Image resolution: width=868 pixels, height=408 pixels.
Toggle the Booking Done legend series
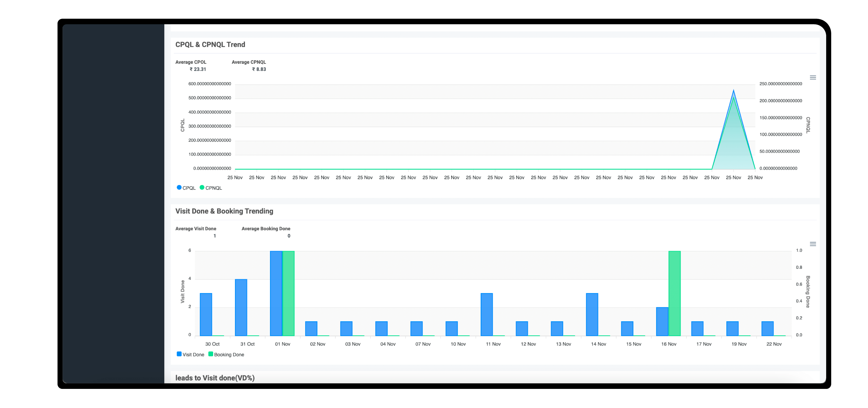coord(226,354)
